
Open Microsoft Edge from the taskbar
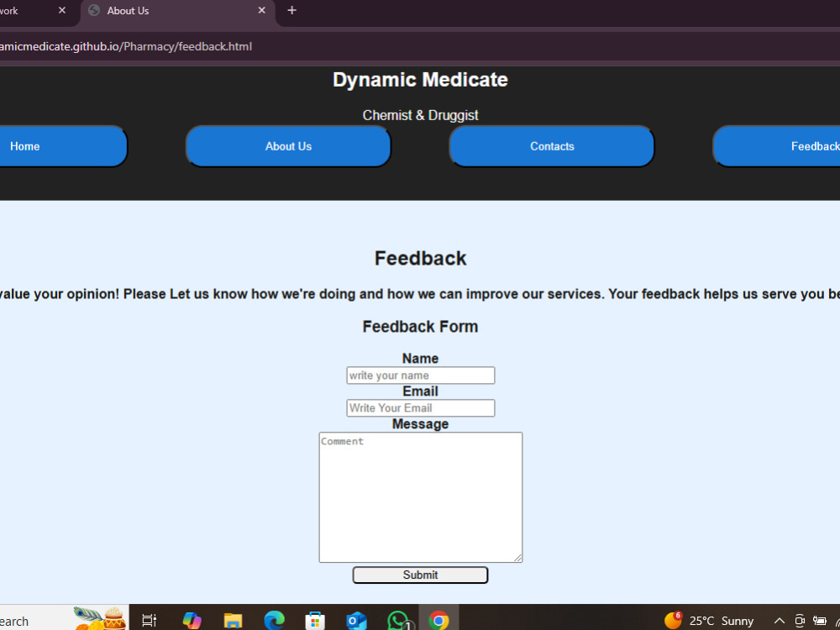click(275, 621)
